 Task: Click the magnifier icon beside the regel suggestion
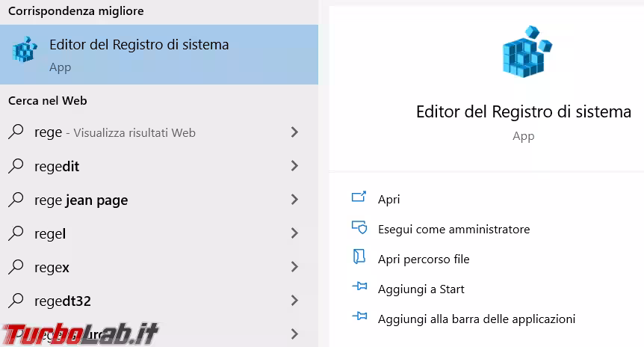(16, 233)
